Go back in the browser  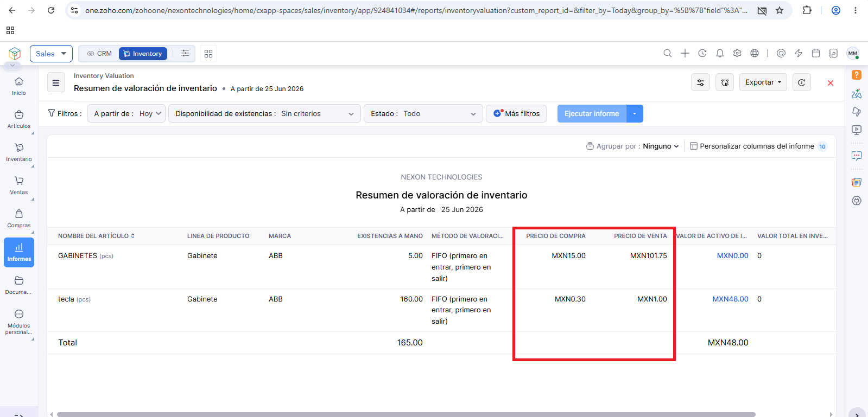click(12, 10)
